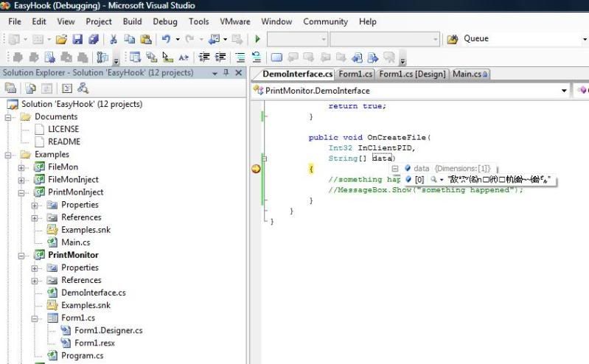This screenshot has height=364, width=589.
Task: Open the Queue find combo dropdown
Action: click(585, 39)
